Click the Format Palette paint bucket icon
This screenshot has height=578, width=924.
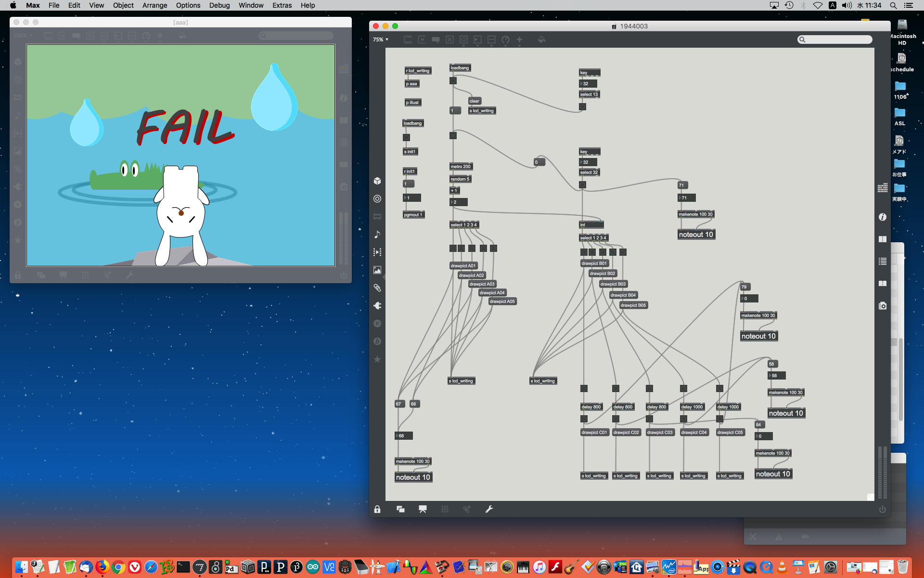541,40
